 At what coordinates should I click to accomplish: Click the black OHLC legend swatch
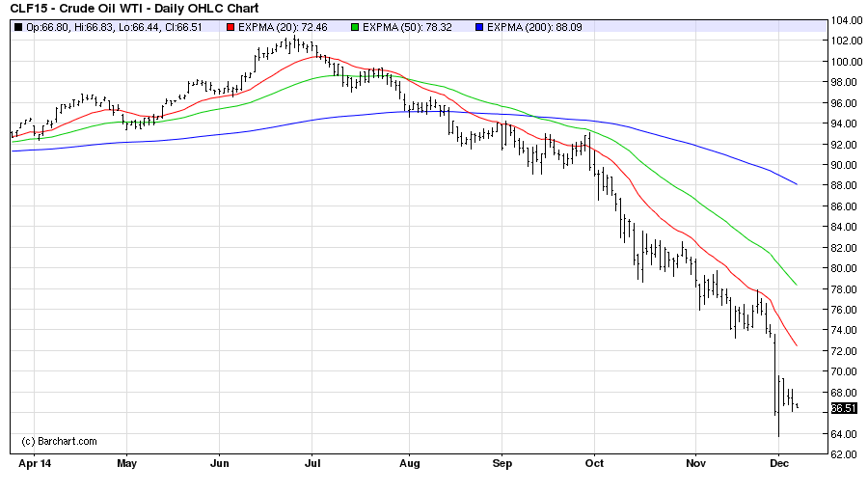(19, 27)
